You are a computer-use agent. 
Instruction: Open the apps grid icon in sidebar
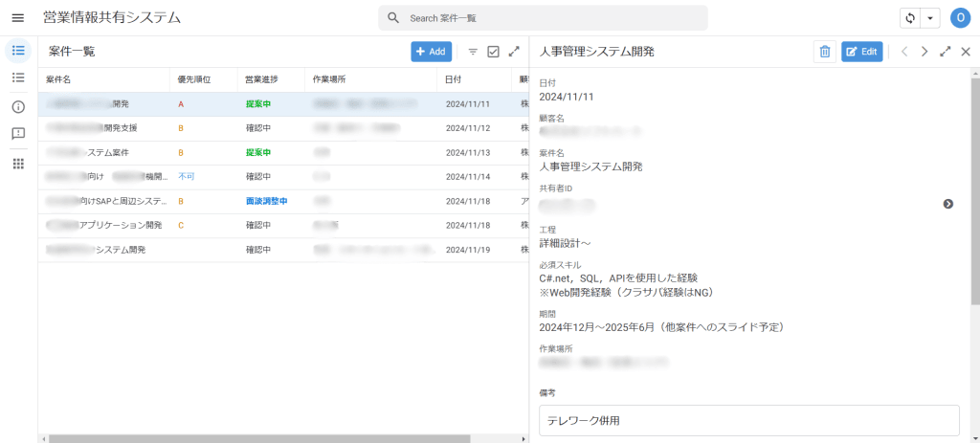click(18, 164)
